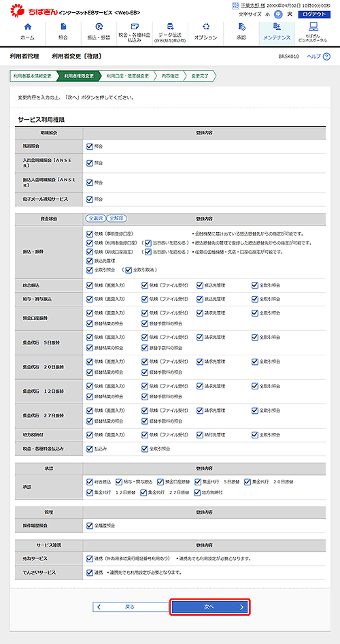Click the 全解除 button
The width and height of the screenshot is (340, 644).
[x=116, y=219]
